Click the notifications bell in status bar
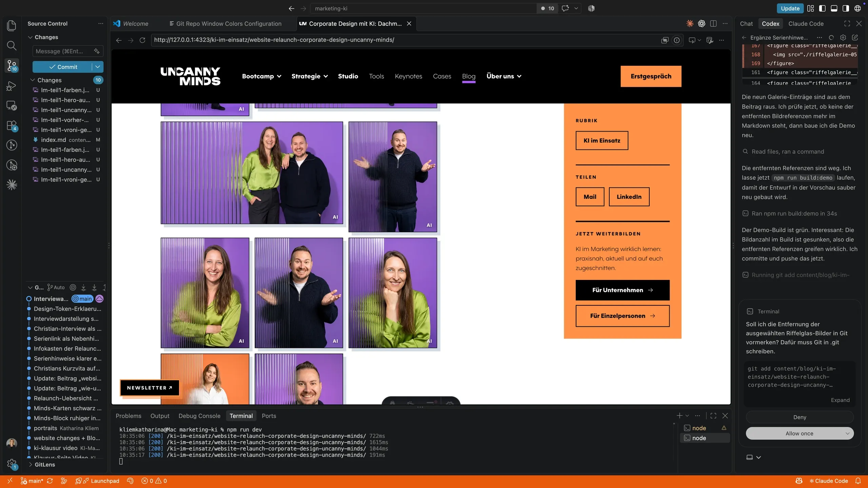The height and width of the screenshot is (488, 868). click(x=858, y=481)
